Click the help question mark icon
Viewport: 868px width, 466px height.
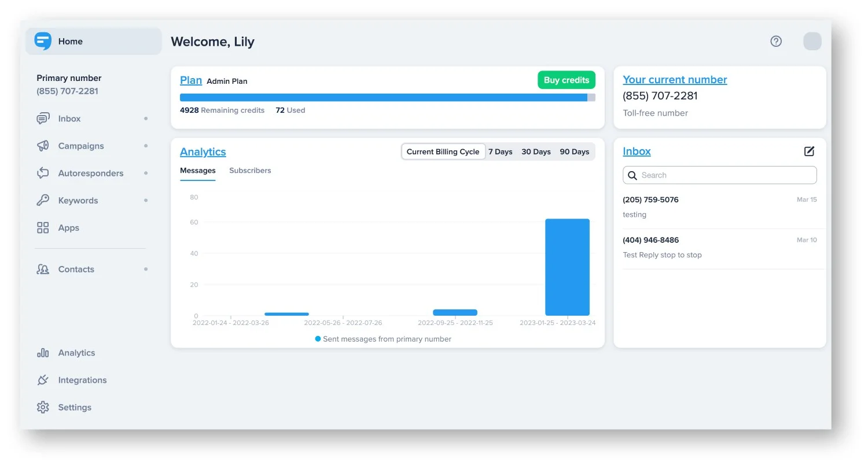tap(776, 41)
